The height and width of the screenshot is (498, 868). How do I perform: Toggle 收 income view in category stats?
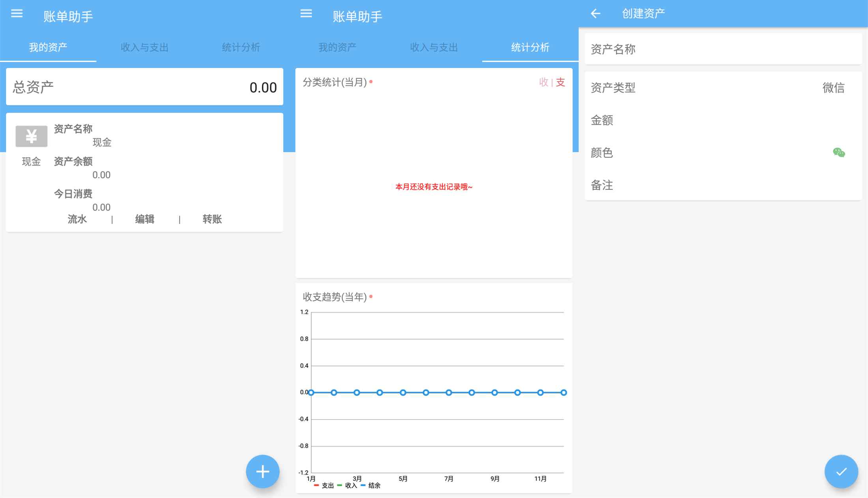pyautogui.click(x=544, y=82)
